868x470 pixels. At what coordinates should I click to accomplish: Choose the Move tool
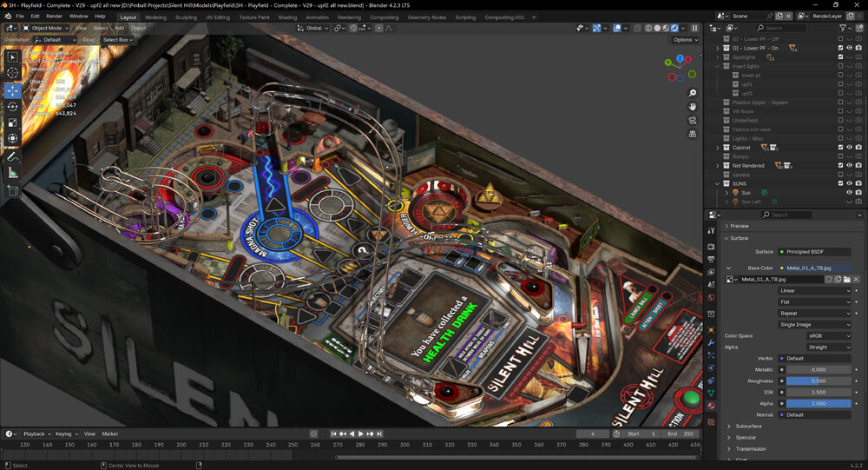[13, 91]
